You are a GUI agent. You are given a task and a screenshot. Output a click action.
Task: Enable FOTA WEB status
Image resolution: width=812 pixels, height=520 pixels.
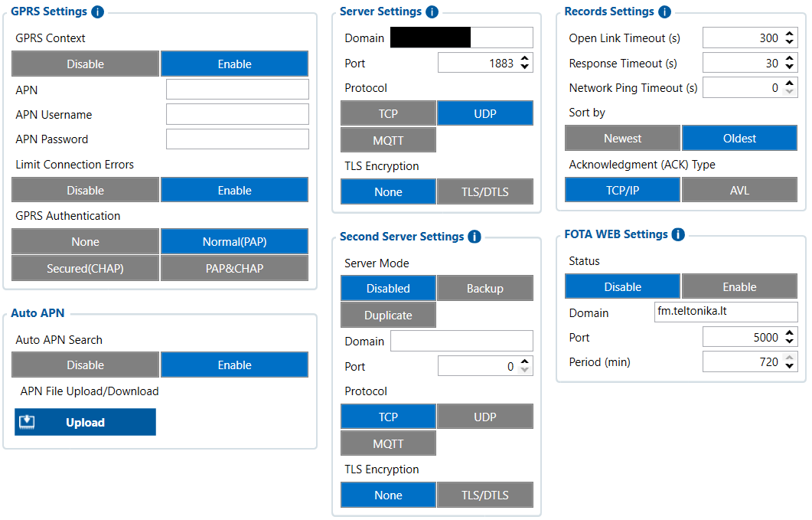tap(739, 286)
